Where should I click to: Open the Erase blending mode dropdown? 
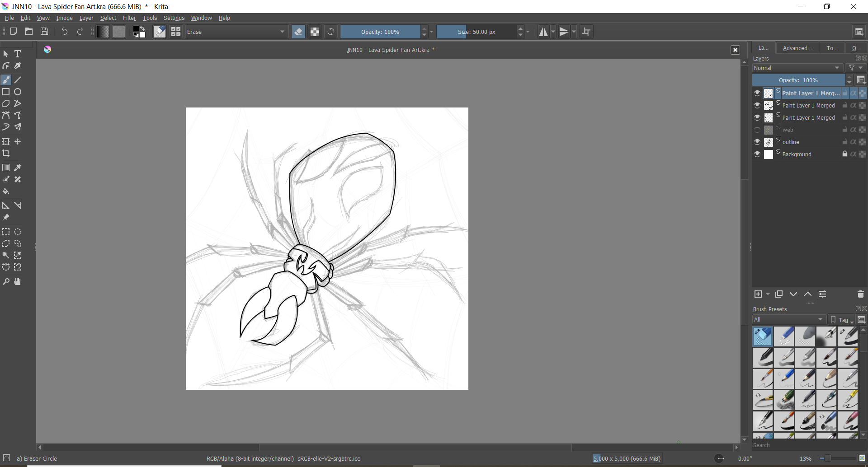pos(237,32)
